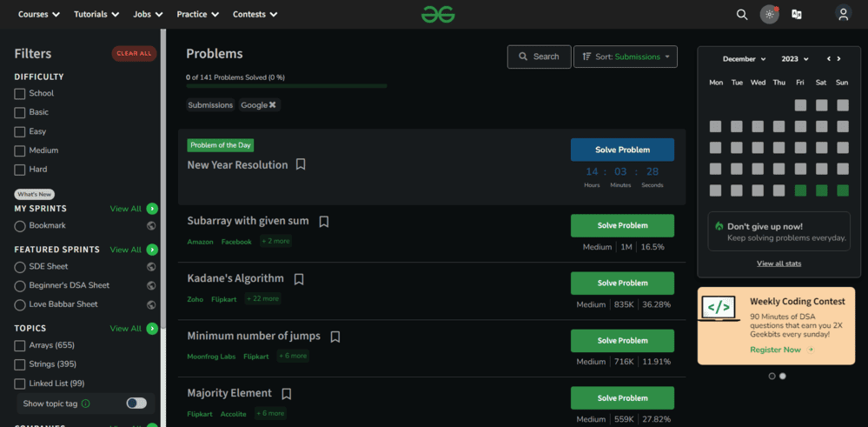Click arrow icon next to My Sprints View All

[152, 209]
